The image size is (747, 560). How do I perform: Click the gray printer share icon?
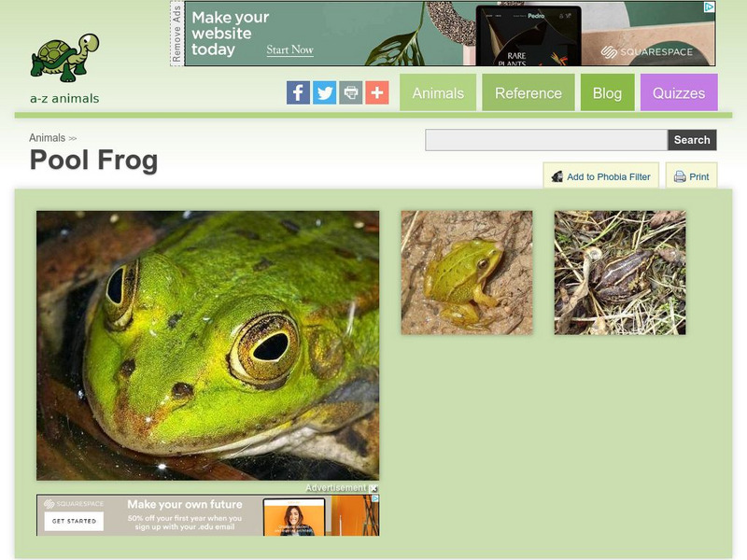pyautogui.click(x=351, y=92)
